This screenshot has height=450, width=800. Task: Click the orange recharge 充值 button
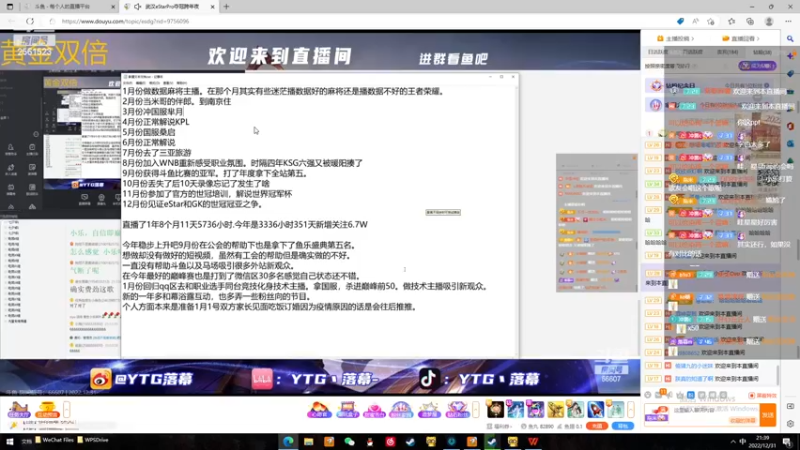(597, 426)
